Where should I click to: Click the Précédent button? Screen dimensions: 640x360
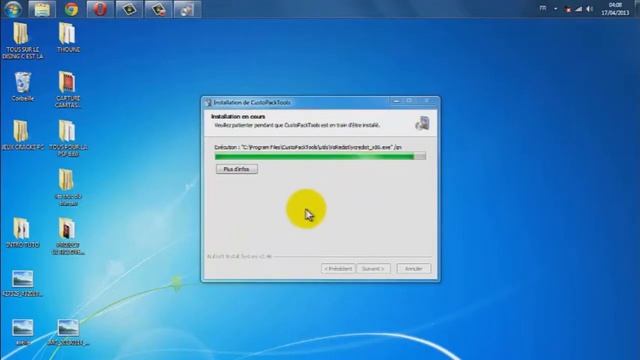click(x=338, y=269)
